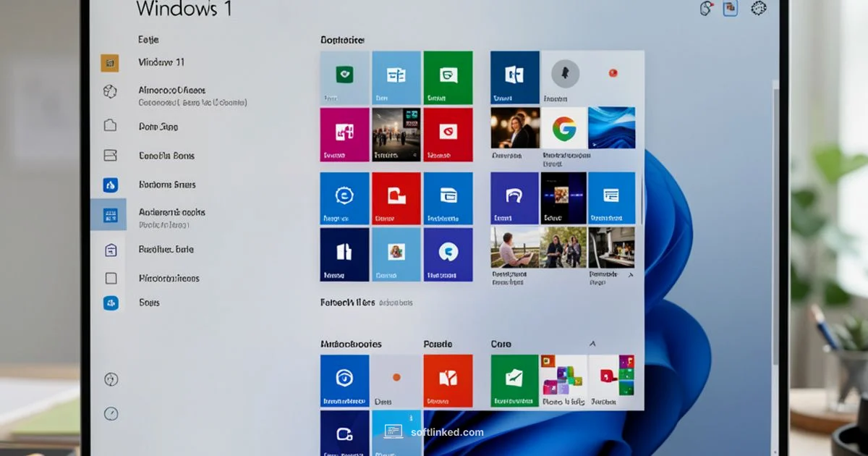The height and width of the screenshot is (456, 868).
Task: Open the bottom-most sidebar text entry
Action: coord(148,303)
